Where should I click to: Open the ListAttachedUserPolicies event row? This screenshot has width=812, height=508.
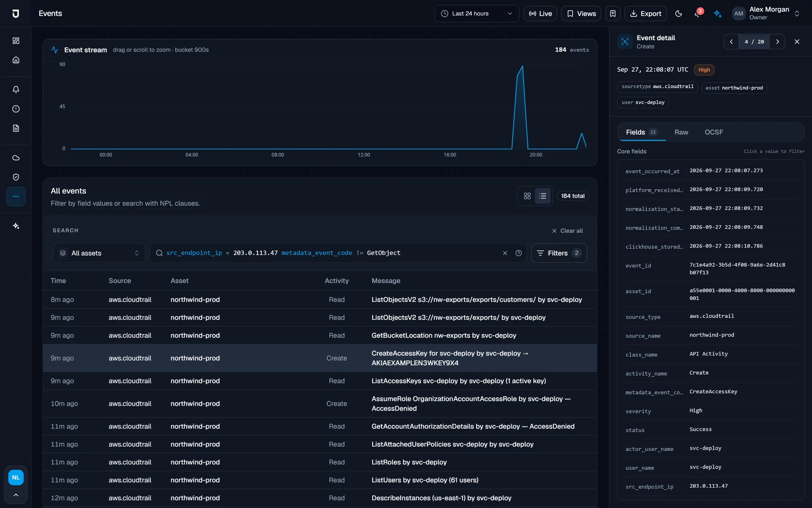coord(320,444)
